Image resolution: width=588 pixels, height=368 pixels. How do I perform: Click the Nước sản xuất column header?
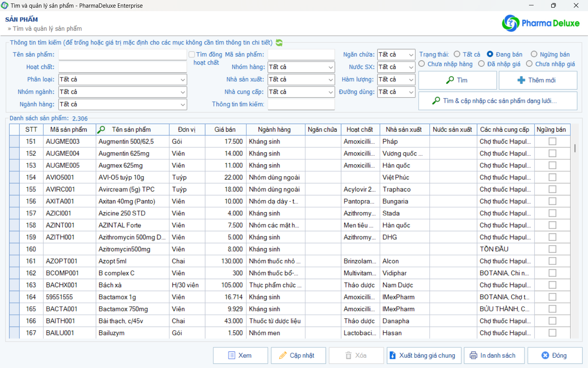[x=453, y=129]
